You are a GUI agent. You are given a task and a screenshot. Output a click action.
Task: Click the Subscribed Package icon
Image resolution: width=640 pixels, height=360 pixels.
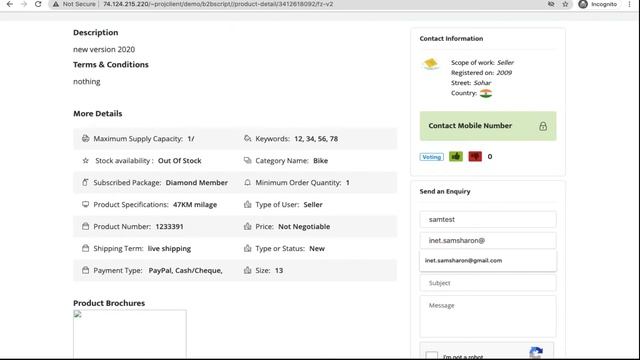click(x=85, y=182)
